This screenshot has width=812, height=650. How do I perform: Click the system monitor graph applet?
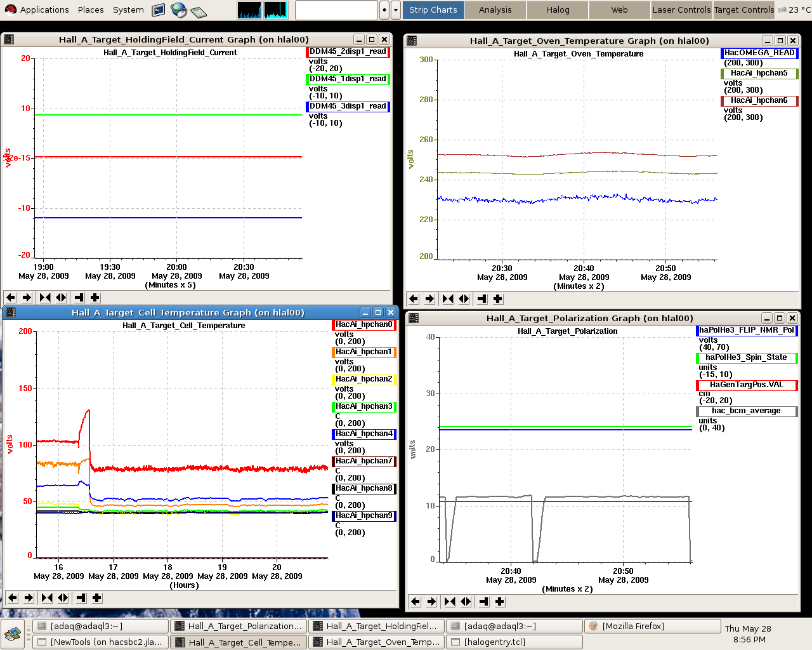pos(263,10)
